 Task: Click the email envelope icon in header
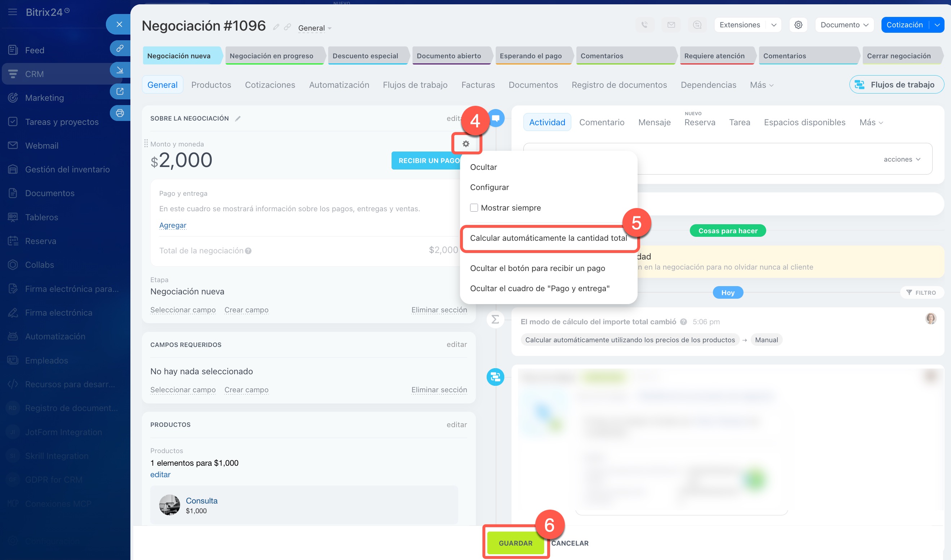click(x=671, y=25)
